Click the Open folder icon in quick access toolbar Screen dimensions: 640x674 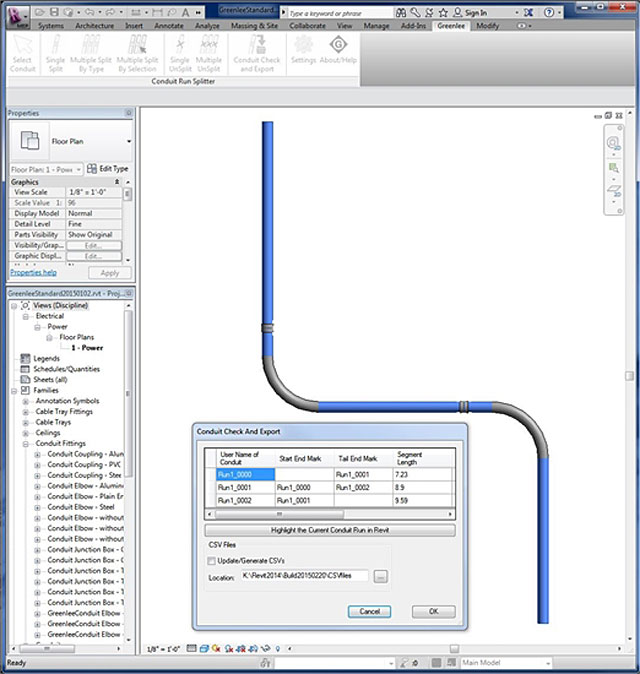coord(40,12)
